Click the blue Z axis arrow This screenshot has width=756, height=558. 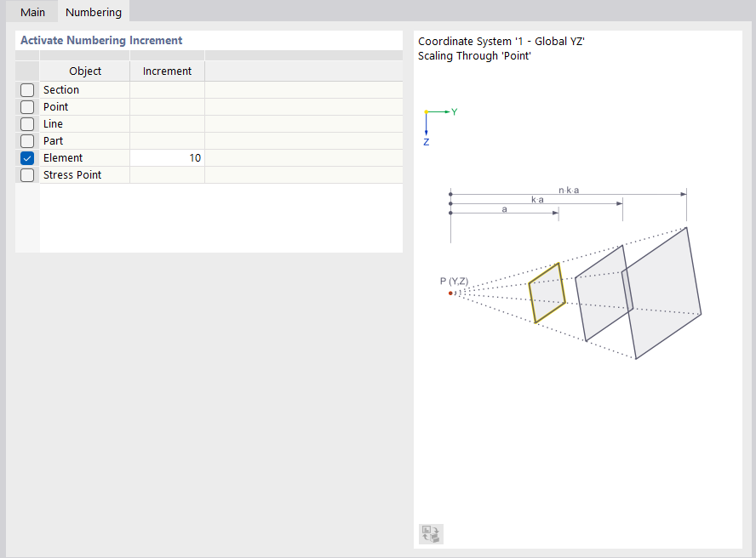[426, 126]
